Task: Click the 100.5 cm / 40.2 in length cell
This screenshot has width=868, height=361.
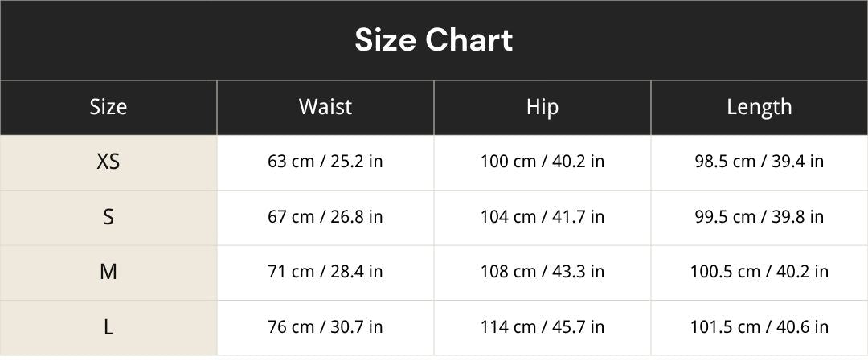Action: [759, 273]
